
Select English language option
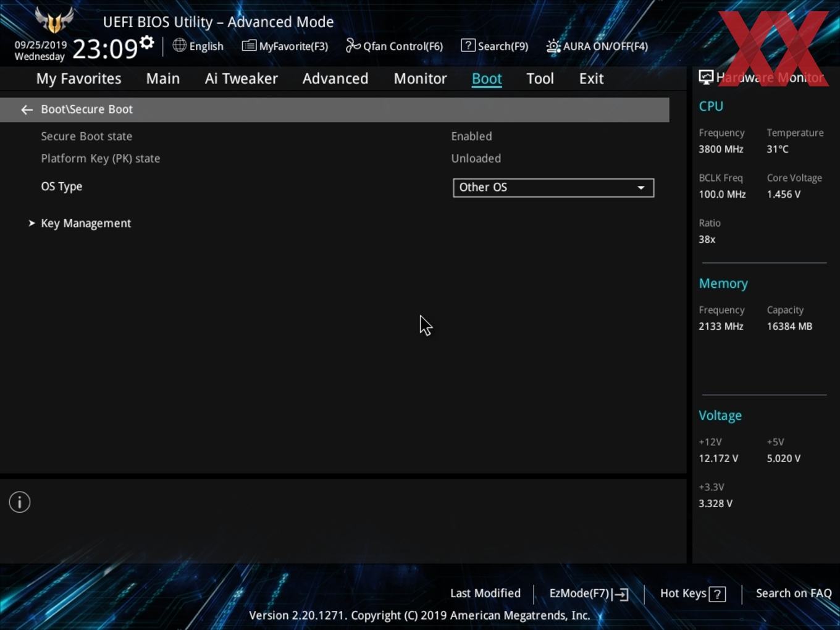click(206, 46)
